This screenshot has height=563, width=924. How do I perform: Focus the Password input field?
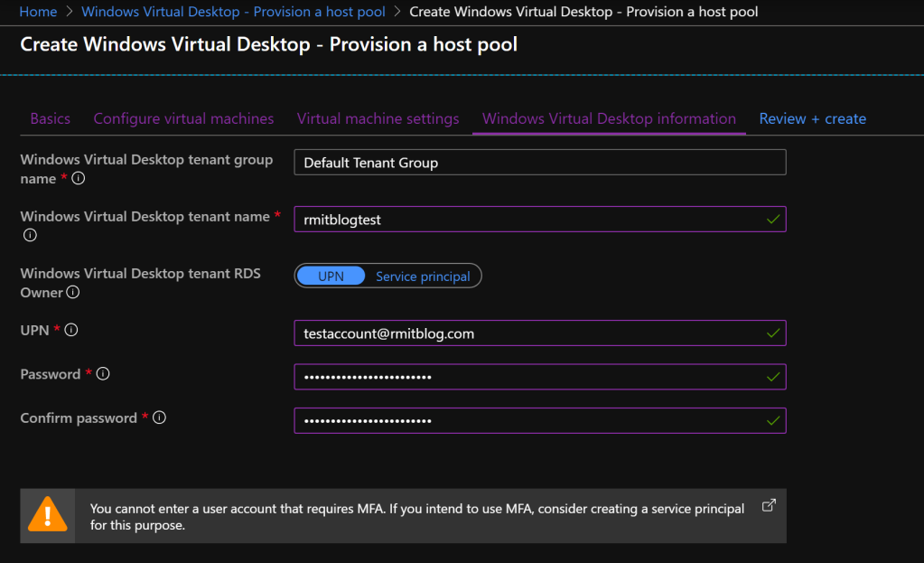pos(540,377)
